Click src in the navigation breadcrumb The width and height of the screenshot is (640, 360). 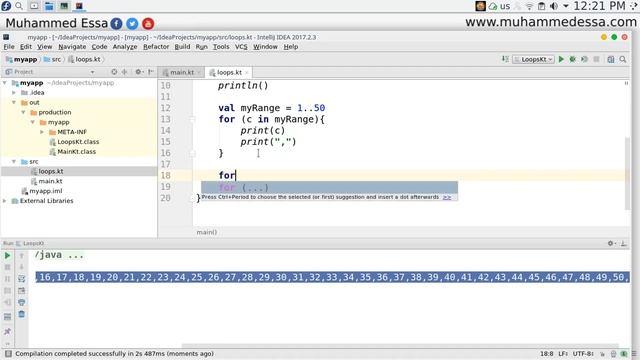[x=52, y=59]
